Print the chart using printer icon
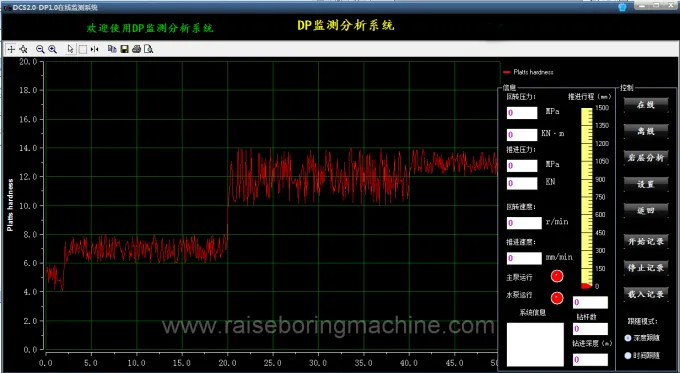The height and width of the screenshot is (373, 680). 137,49
